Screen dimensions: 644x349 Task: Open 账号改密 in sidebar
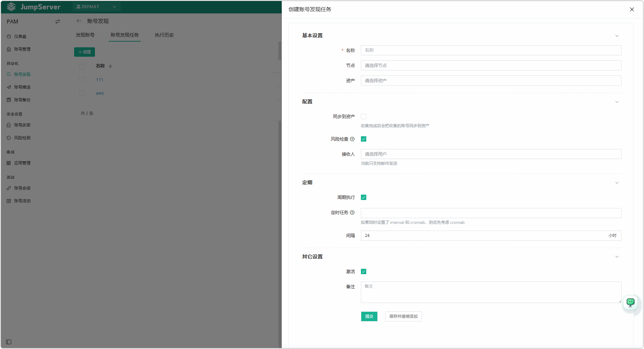22,125
